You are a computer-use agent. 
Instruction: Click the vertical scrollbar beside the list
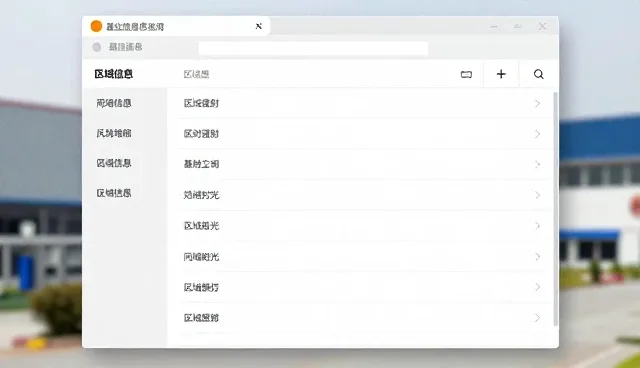pos(555,209)
